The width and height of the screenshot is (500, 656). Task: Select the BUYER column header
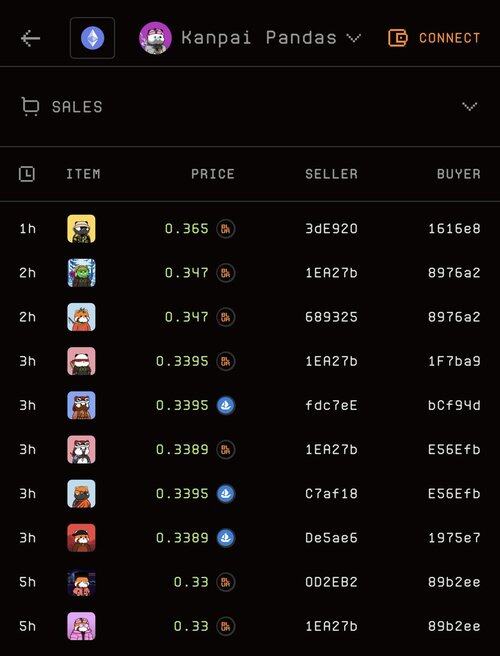click(x=459, y=174)
